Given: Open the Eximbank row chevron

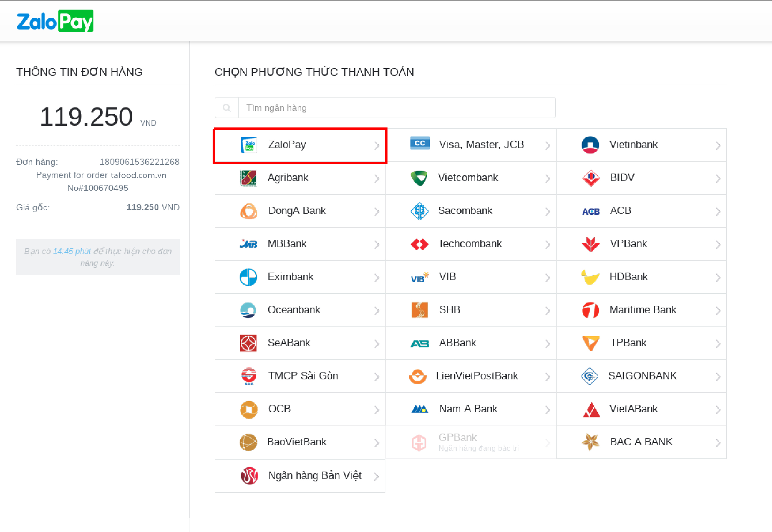Looking at the screenshot, I should pyautogui.click(x=377, y=278).
